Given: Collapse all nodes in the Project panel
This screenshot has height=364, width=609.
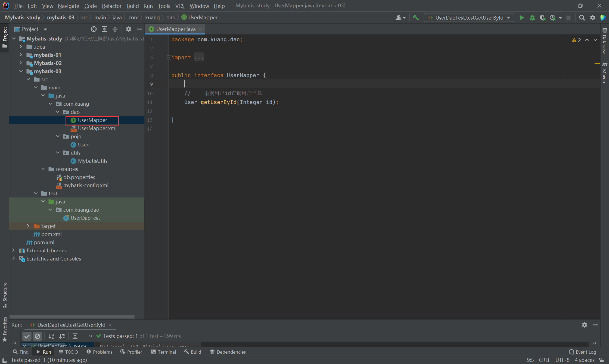Looking at the screenshot, I should [x=115, y=29].
